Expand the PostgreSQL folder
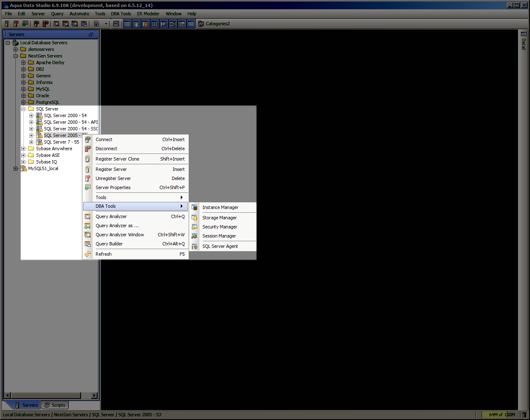The image size is (530, 420). [24, 102]
